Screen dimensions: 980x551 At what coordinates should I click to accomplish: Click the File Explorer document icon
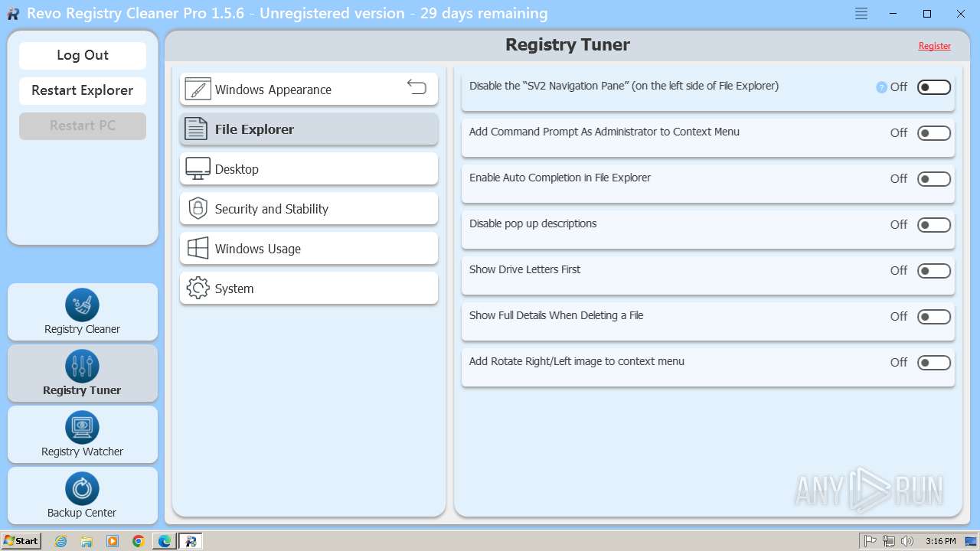click(197, 129)
